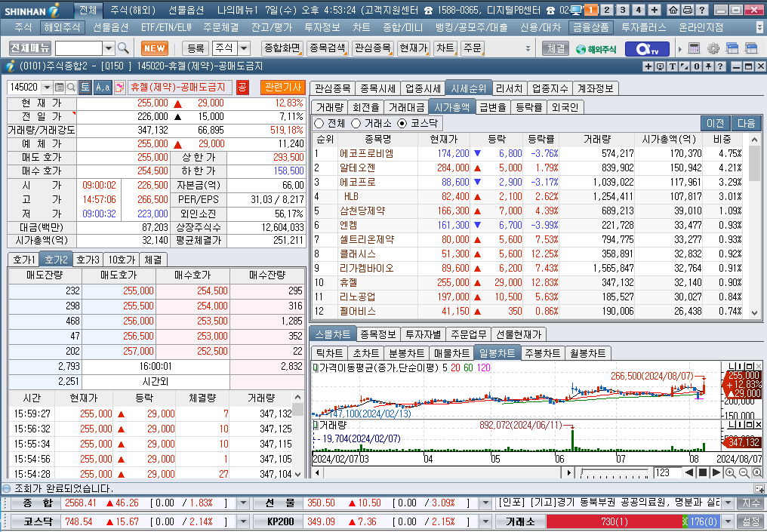Open the menu search combo dropdown arrow
This screenshot has width=767, height=532.
click(x=109, y=48)
